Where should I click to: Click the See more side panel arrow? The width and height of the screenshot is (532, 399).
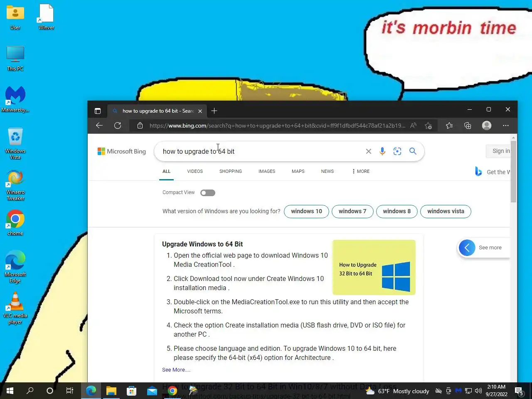[x=467, y=248]
